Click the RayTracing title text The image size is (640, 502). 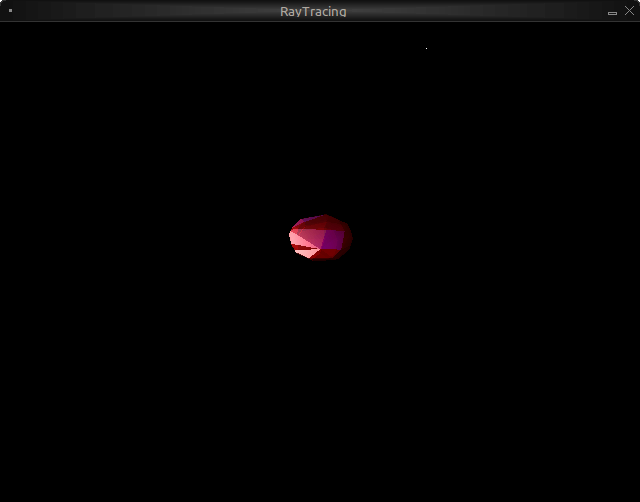pyautogui.click(x=313, y=11)
